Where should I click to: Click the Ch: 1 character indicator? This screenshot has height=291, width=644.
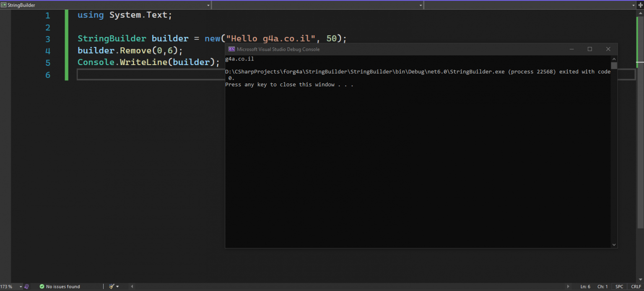click(x=603, y=286)
